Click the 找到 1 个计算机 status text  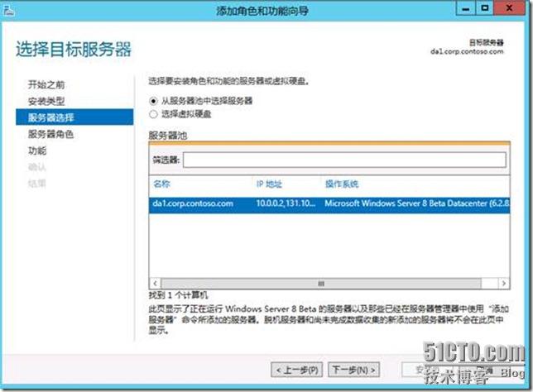click(x=178, y=295)
